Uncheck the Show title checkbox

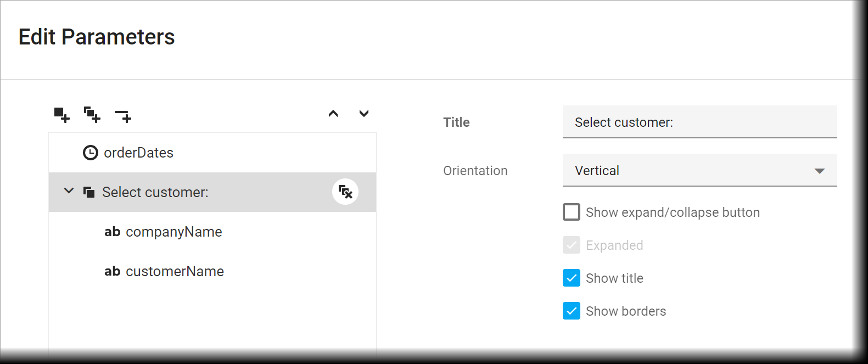point(572,278)
